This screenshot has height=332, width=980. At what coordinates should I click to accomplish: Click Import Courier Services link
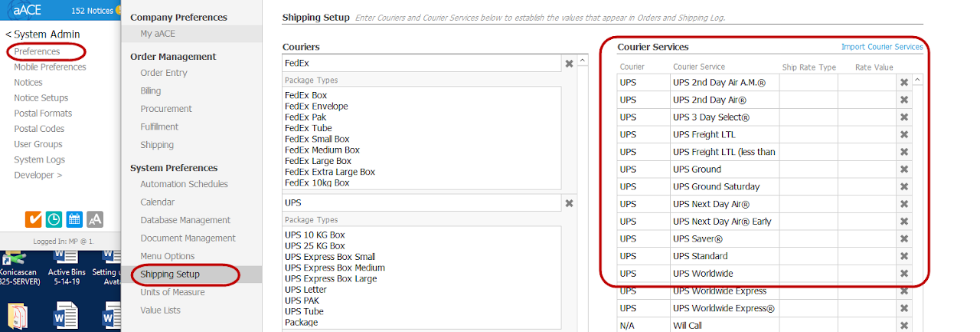[x=882, y=47]
